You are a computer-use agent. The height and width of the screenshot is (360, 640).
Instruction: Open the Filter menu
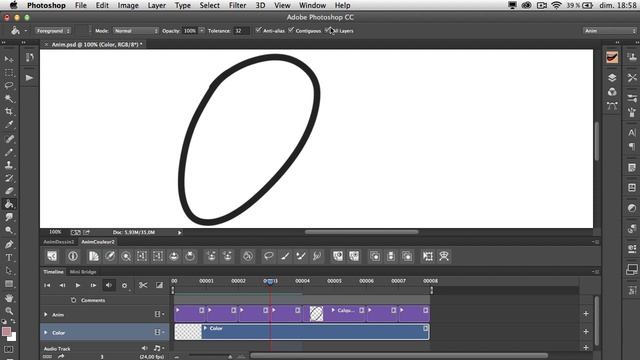coord(237,5)
